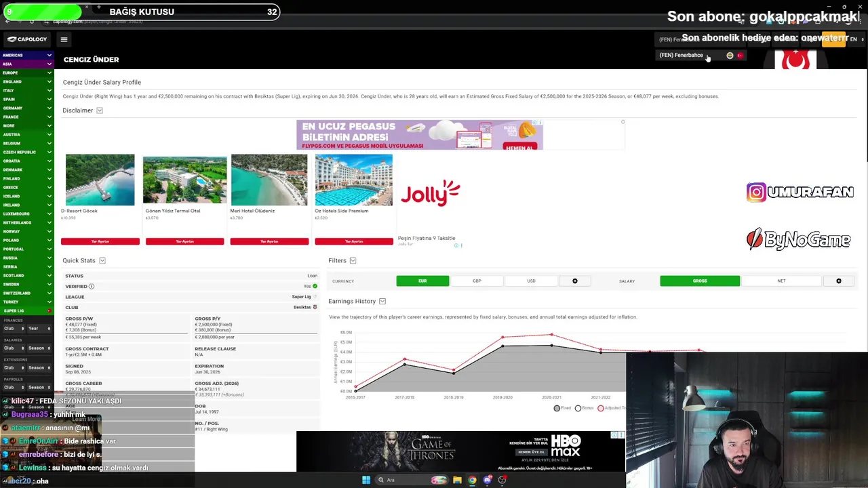Click the Meri Hotel Ölüdeniz thumbnail
This screenshot has width=868, height=488.
point(269,180)
